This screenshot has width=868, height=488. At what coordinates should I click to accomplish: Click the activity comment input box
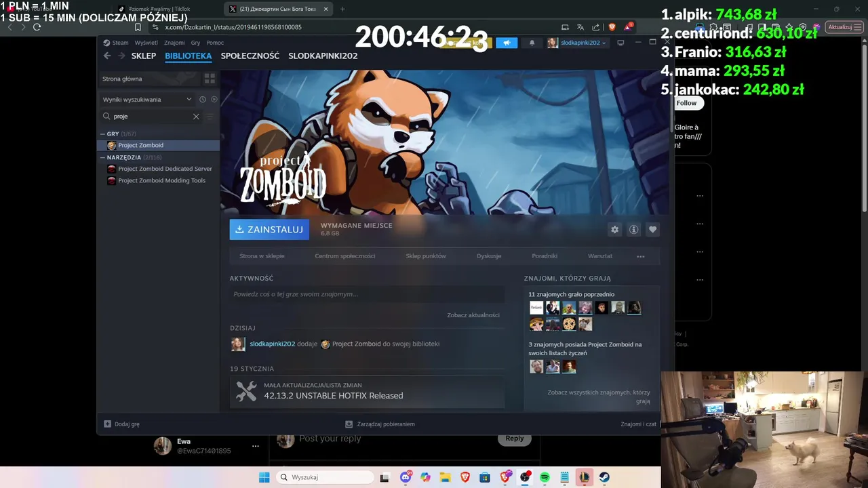(367, 294)
